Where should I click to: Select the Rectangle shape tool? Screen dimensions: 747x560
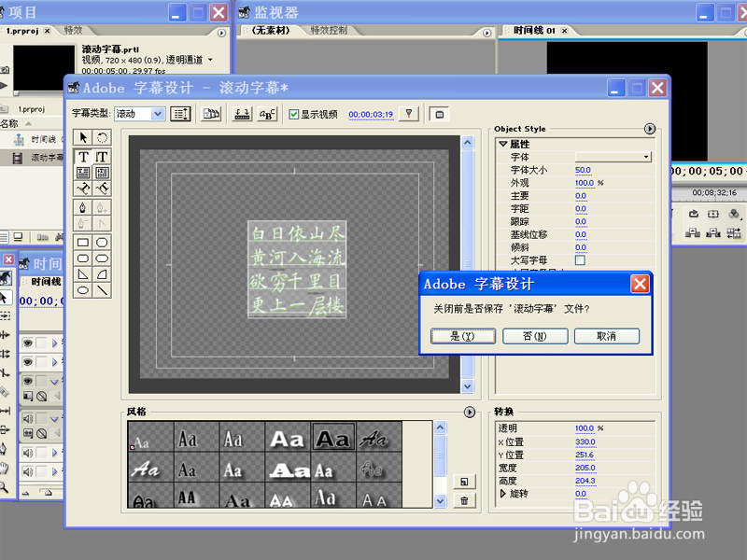coord(83,243)
